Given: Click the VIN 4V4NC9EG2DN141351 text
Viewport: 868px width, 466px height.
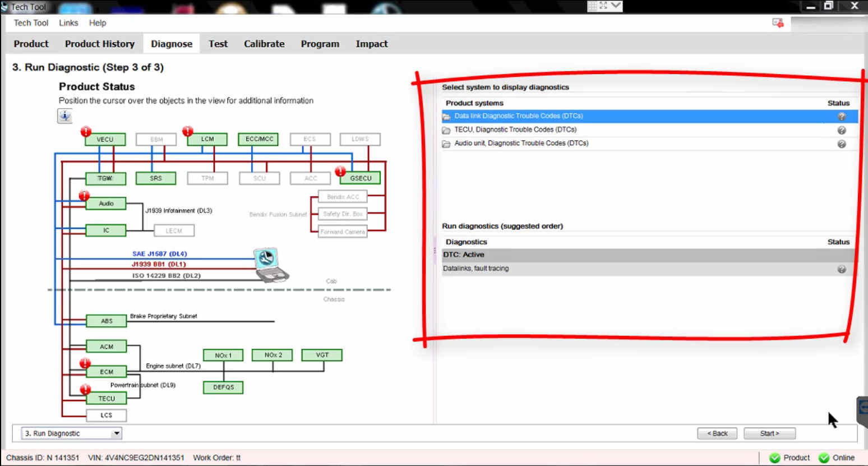Looking at the screenshot, I should pos(136,458).
